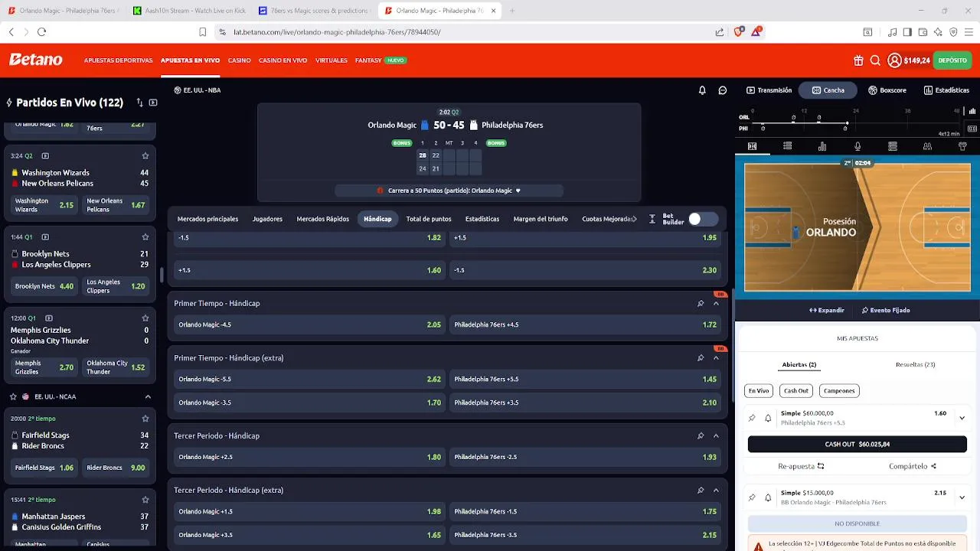The height and width of the screenshot is (551, 980).
Task: Collapse the EE. UU. - NCAA group
Action: coord(148,397)
